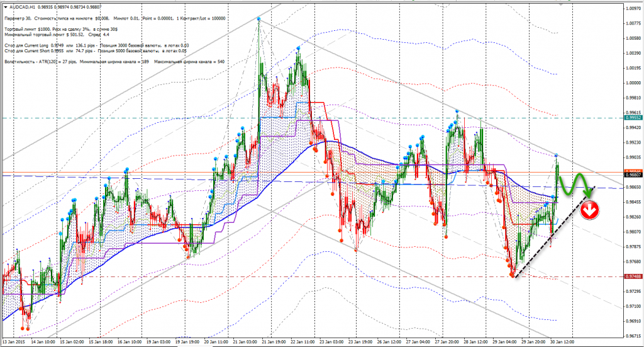Click the 'Торговый лимит $1000' text line
Image resolution: width=644 pixels, height=347 pixels.
pos(61,29)
